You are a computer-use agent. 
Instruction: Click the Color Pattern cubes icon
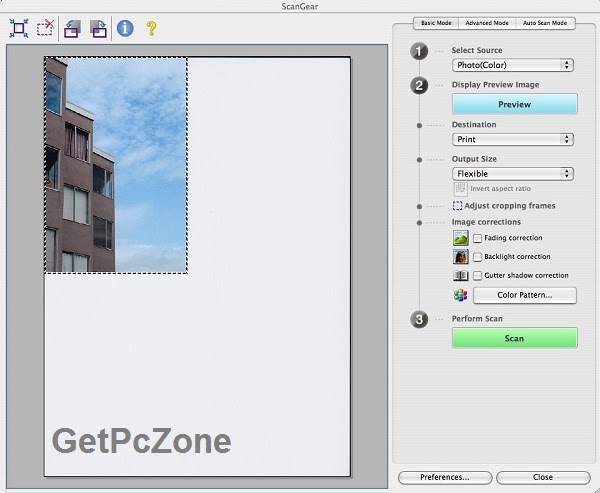460,295
